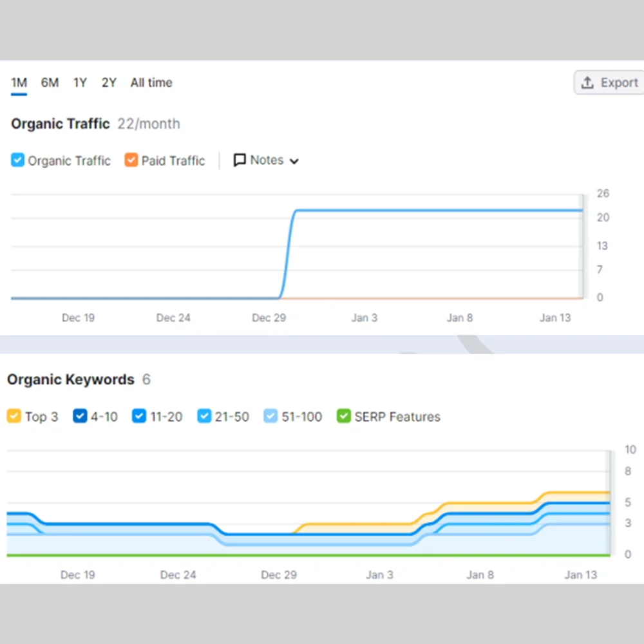644x644 pixels.
Task: Click the Export upload icon
Action: tap(587, 83)
